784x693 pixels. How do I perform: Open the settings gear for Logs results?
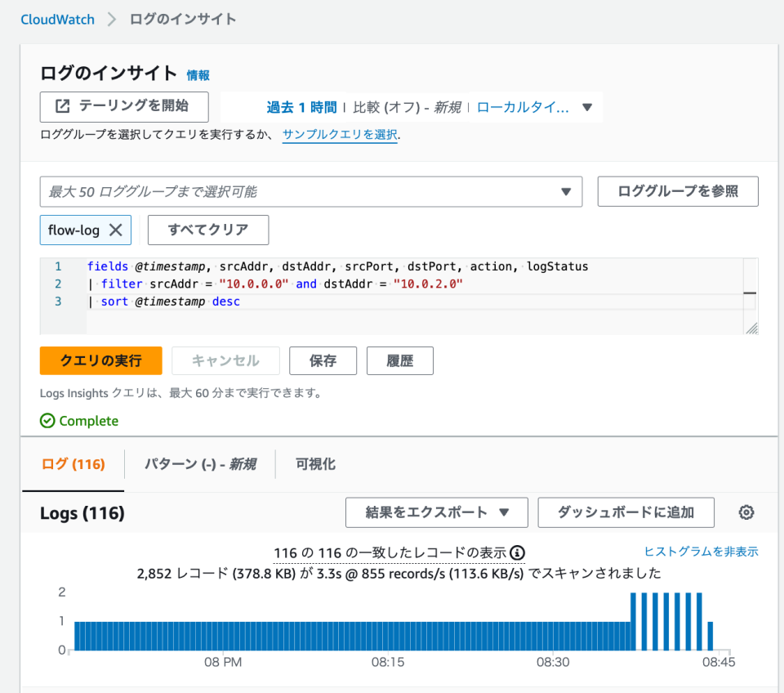coord(746,512)
